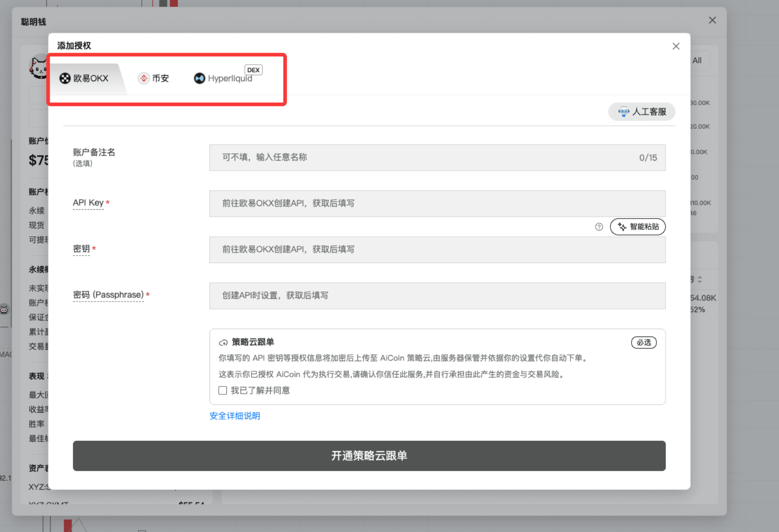The width and height of the screenshot is (779, 532).
Task: Click the 智能粘贴 smart paste button
Action: click(638, 227)
